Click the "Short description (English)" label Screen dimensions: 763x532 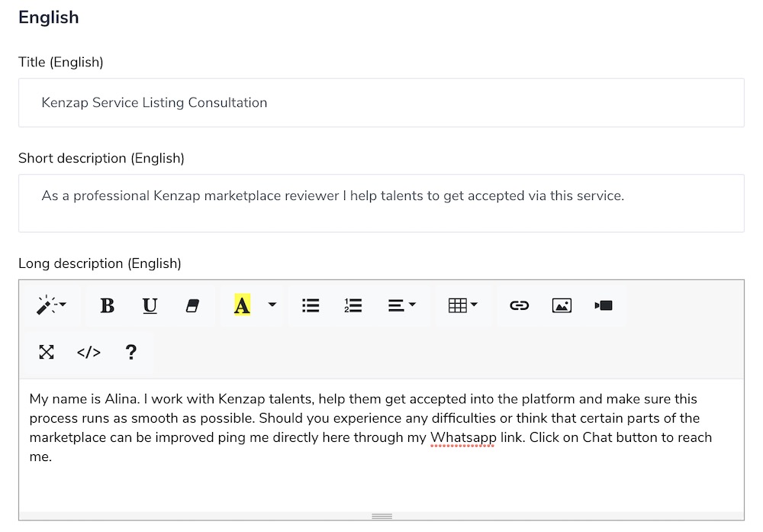[101, 158]
